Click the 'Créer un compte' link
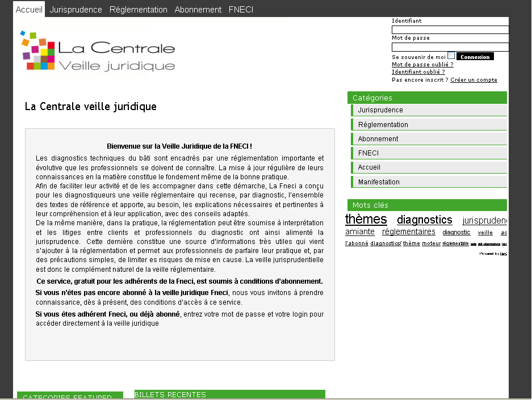532x400 pixels. pyautogui.click(x=474, y=80)
